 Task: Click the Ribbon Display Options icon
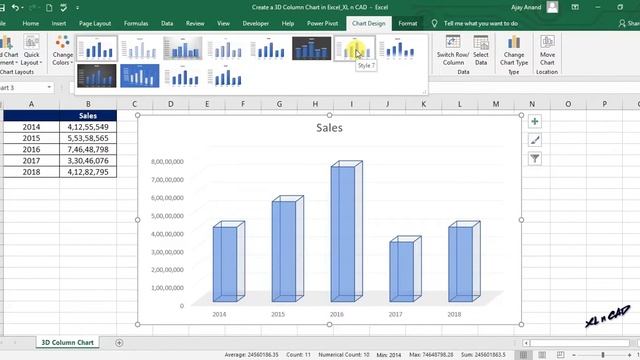coord(575,7)
